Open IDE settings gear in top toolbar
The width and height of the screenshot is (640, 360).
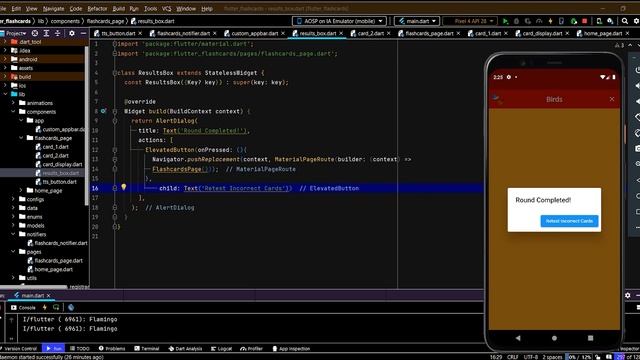[636, 21]
